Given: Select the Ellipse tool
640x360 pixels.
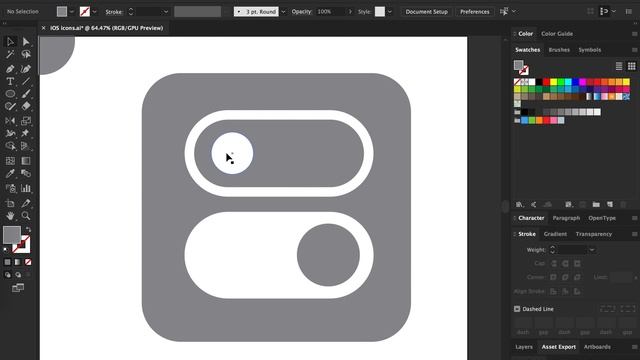Looking at the screenshot, I should click(x=10, y=94).
